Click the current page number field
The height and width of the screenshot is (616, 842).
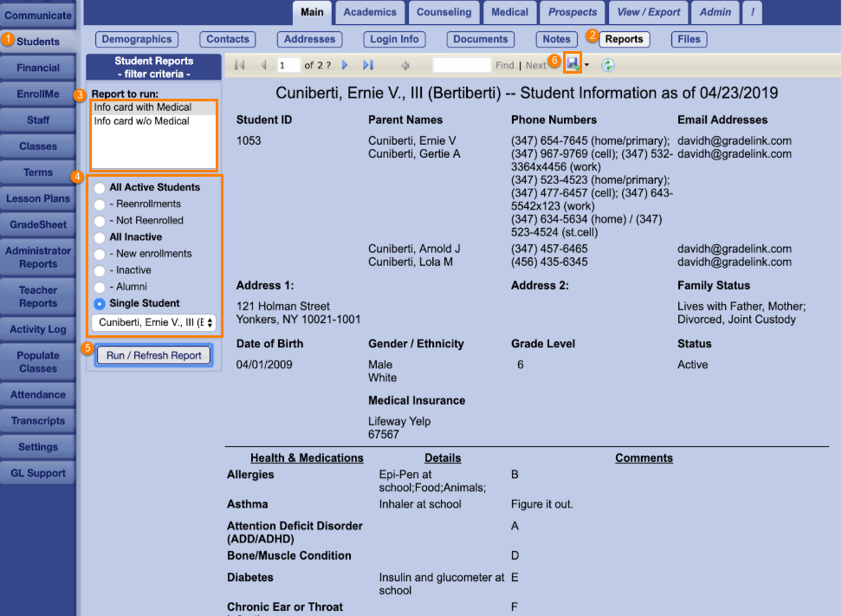(x=288, y=65)
